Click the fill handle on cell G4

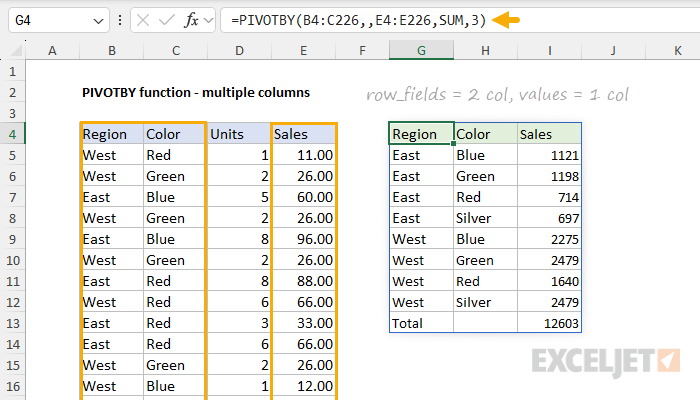[x=454, y=144]
